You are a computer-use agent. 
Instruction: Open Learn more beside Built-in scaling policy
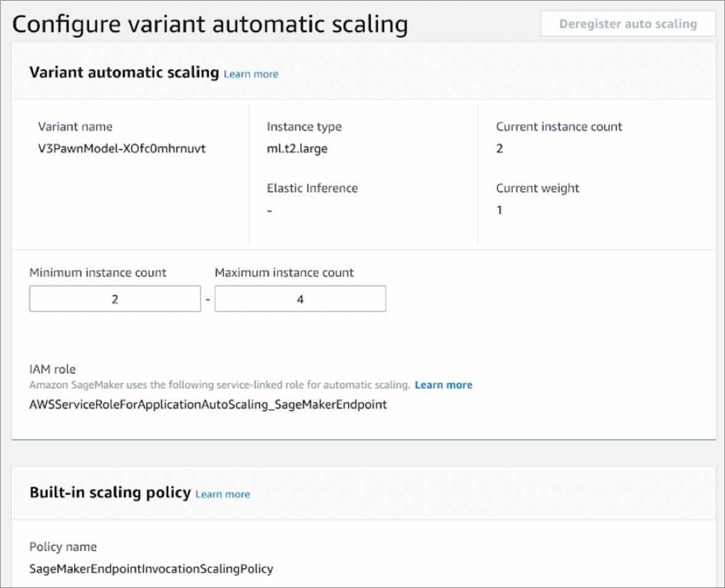point(222,494)
